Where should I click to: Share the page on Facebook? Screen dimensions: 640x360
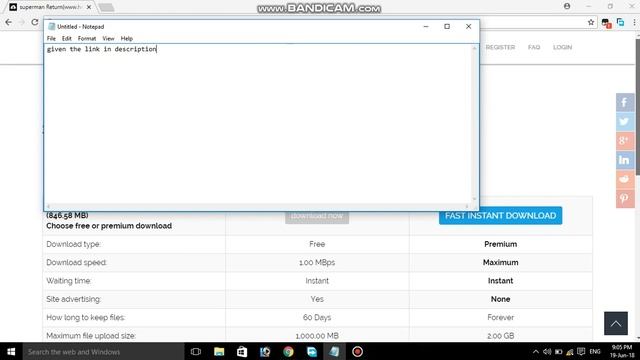pyautogui.click(x=624, y=102)
